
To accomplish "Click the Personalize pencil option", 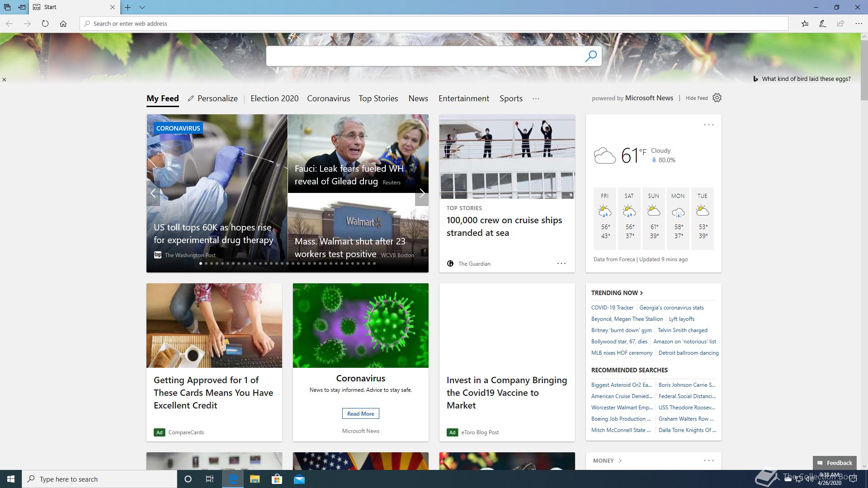I will pyautogui.click(x=213, y=99).
